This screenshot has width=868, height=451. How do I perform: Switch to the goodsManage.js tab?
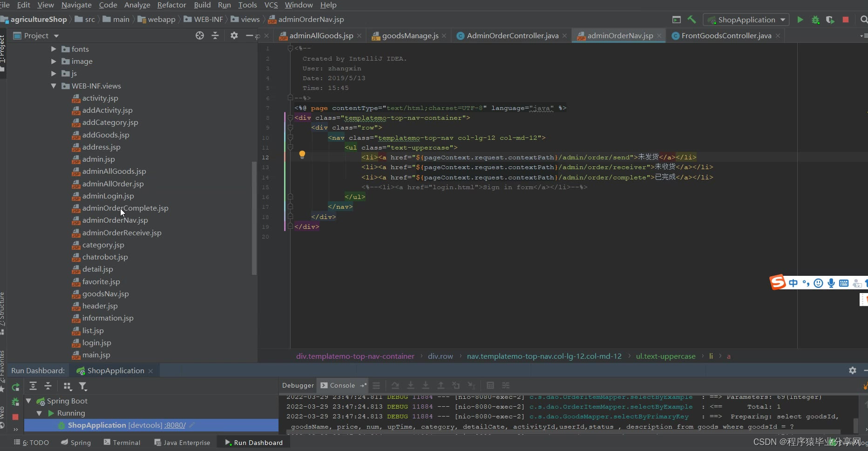tap(409, 35)
